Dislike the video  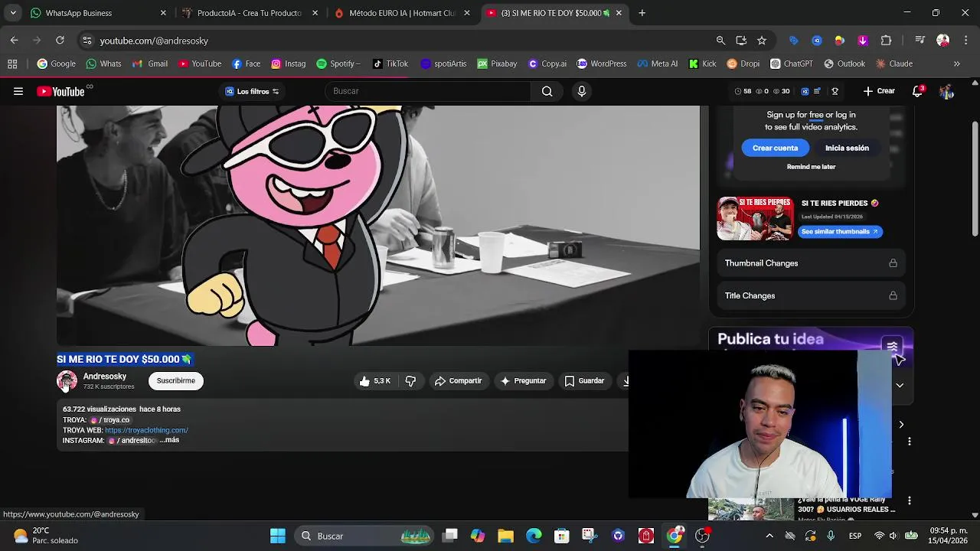pyautogui.click(x=410, y=381)
